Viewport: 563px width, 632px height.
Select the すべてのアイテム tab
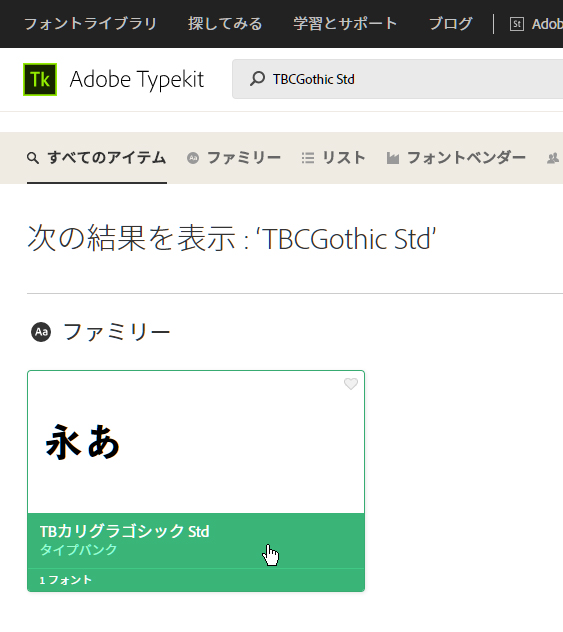tap(97, 158)
